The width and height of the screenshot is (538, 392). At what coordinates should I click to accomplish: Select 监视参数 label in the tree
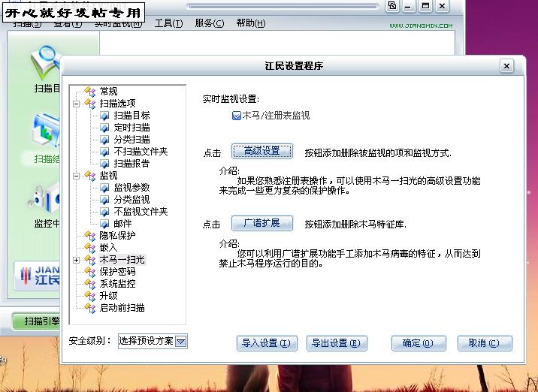(x=131, y=188)
